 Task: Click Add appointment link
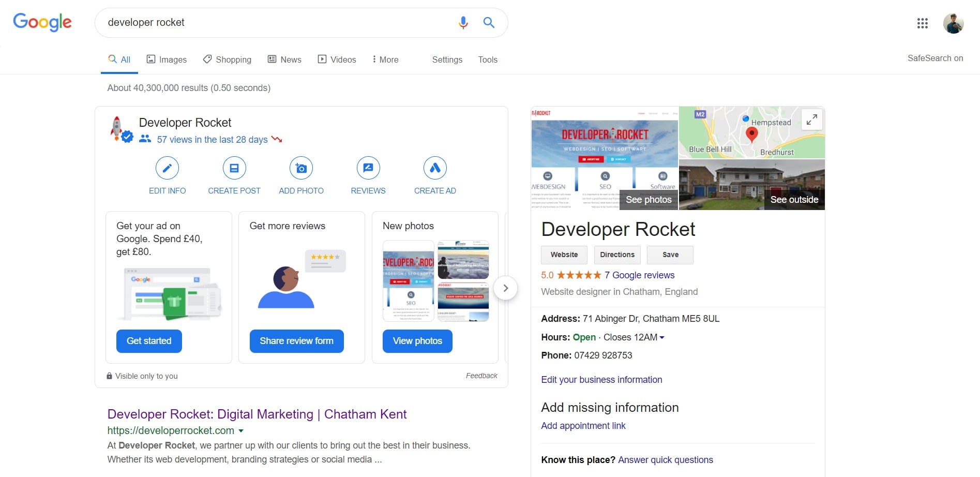(x=583, y=426)
